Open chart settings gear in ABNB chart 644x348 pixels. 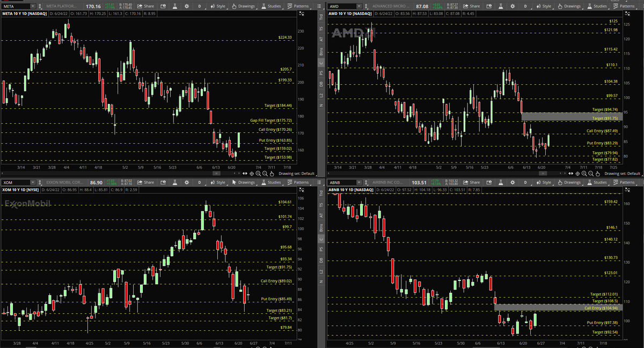pos(513,183)
